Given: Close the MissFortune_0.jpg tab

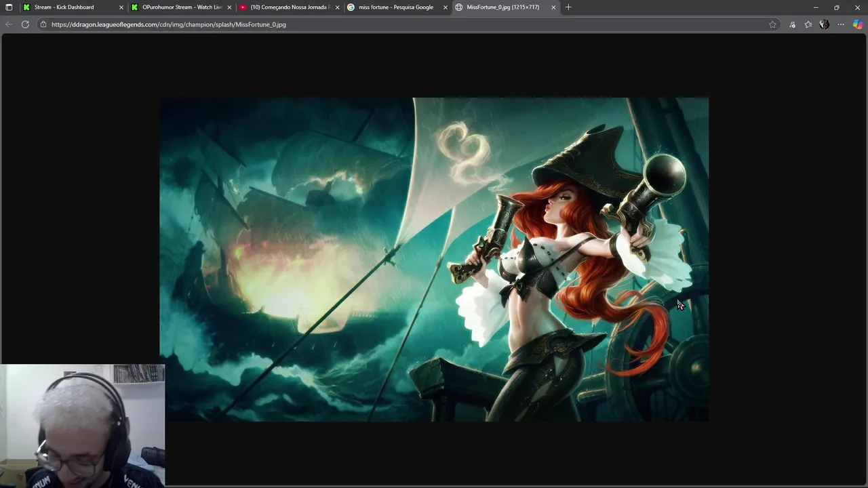Looking at the screenshot, I should 553,7.
